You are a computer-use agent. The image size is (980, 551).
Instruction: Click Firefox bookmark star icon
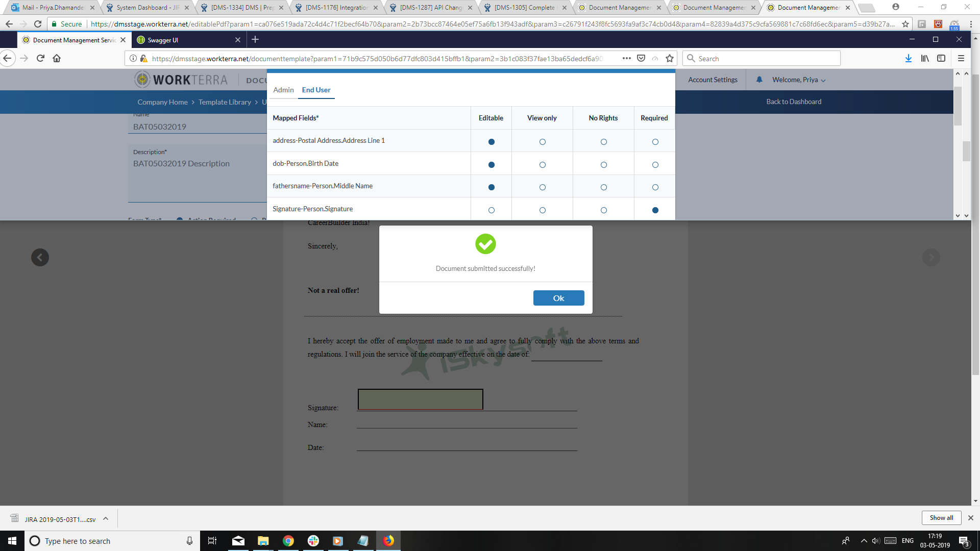670,58
